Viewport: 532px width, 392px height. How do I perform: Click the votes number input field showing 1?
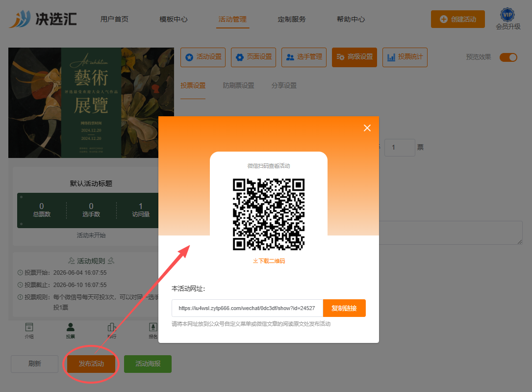(400, 148)
